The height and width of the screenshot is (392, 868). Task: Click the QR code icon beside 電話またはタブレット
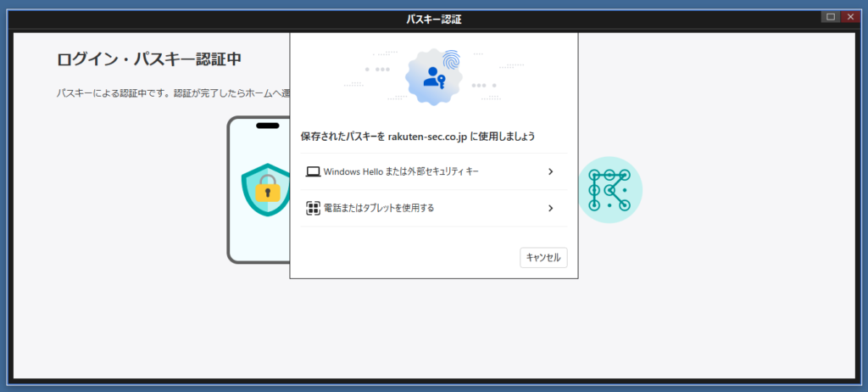click(x=314, y=209)
